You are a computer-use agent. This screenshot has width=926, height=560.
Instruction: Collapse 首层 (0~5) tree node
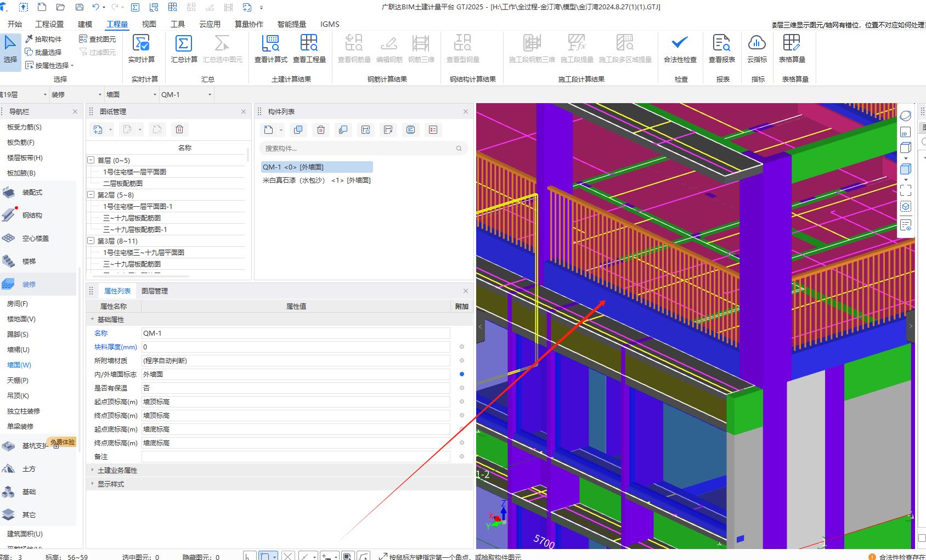tap(91, 160)
